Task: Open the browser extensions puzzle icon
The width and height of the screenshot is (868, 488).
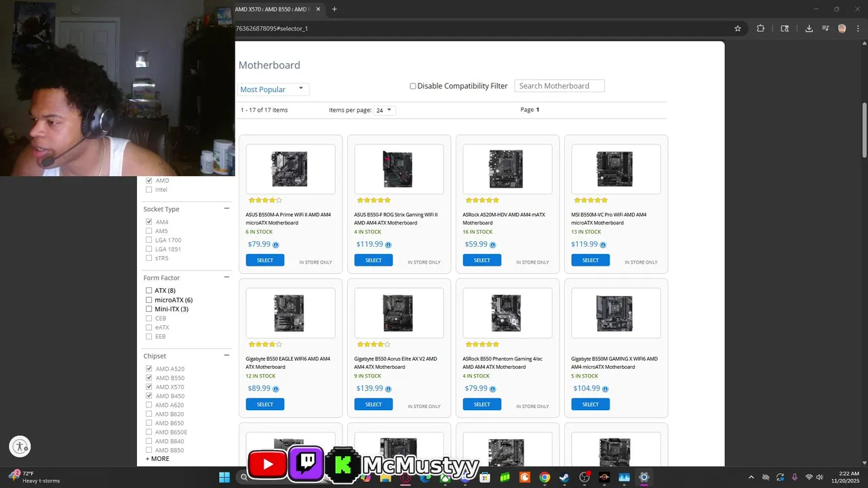Action: coord(760,28)
